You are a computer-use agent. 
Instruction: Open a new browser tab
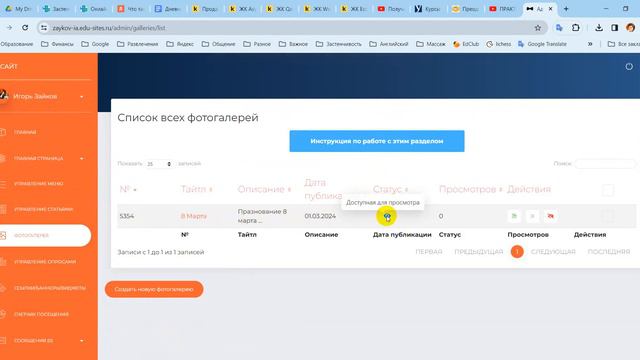(566, 9)
